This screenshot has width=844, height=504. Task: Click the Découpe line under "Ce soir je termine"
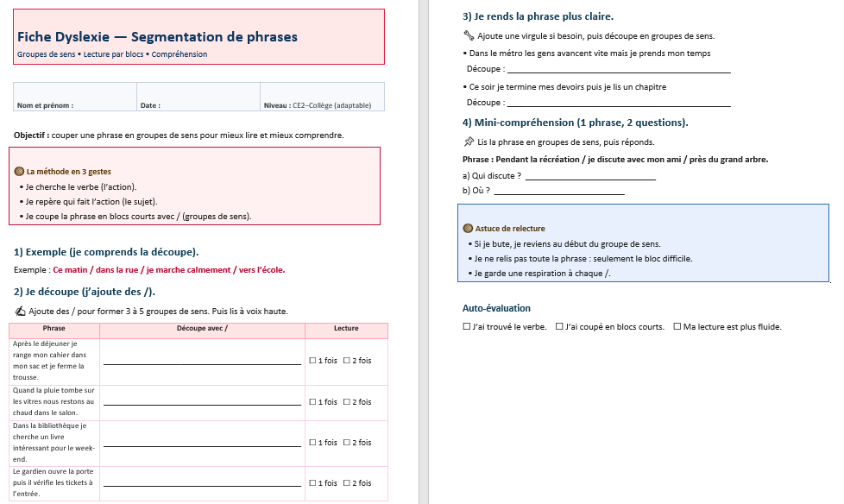[619, 104]
